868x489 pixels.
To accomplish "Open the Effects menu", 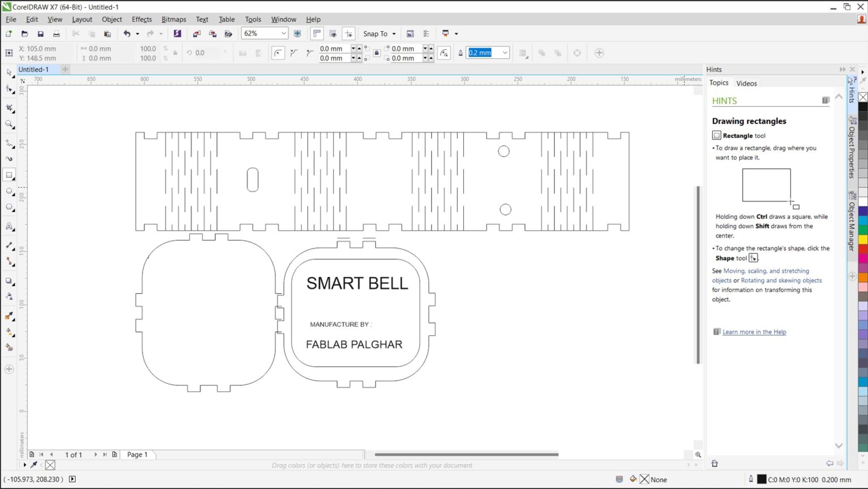I will coord(142,19).
